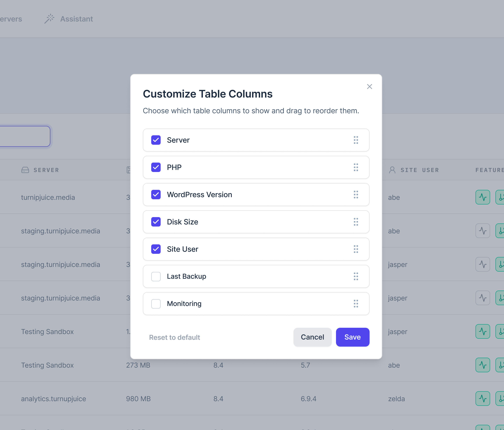Image resolution: width=504 pixels, height=430 pixels.
Task: Click the Last Backup label
Action: [186, 276]
